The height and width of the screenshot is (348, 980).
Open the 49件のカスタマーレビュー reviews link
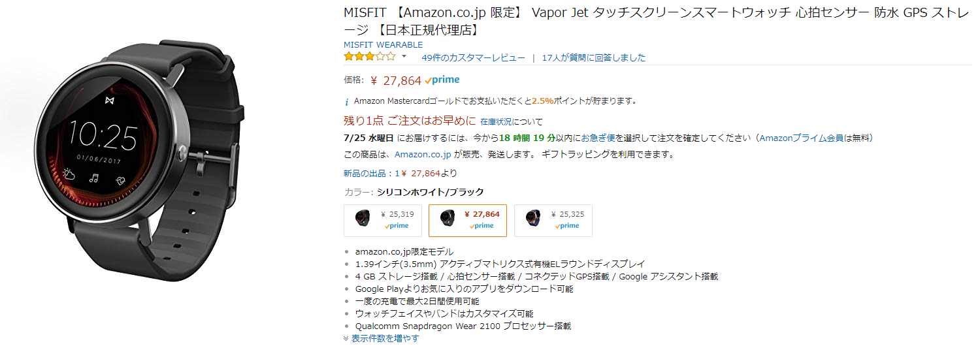pos(473,57)
